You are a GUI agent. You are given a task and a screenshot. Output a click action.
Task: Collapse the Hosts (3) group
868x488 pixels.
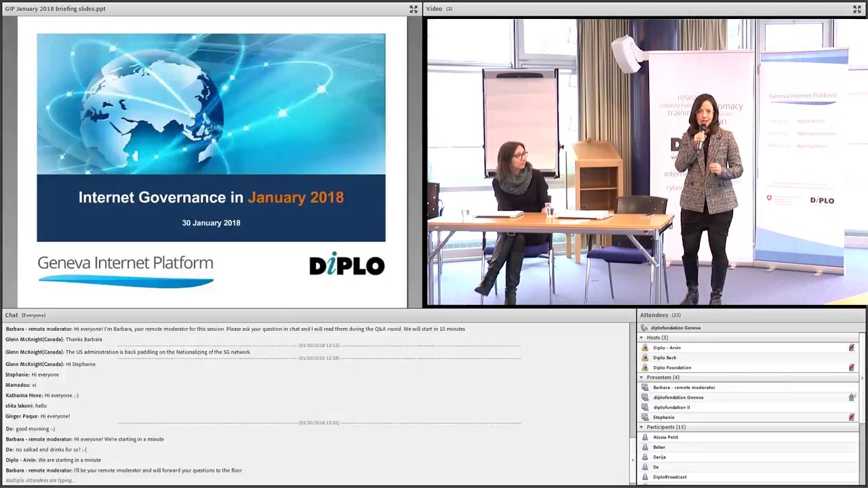[x=642, y=338]
